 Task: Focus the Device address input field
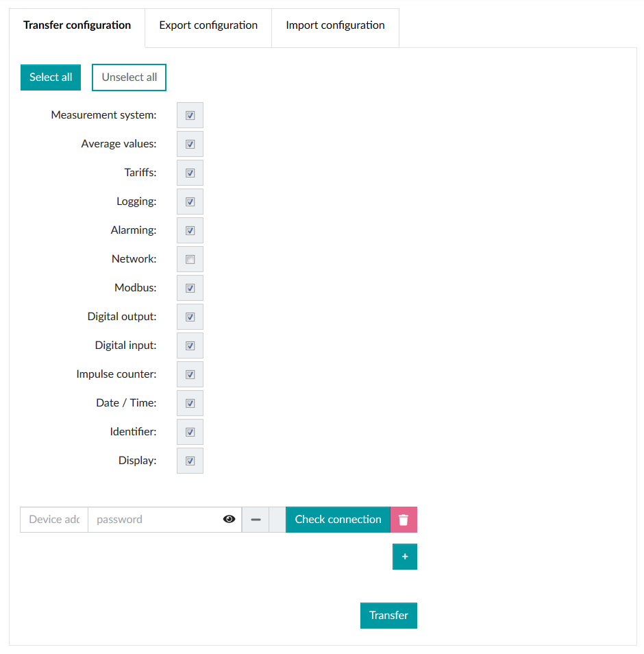pos(54,520)
